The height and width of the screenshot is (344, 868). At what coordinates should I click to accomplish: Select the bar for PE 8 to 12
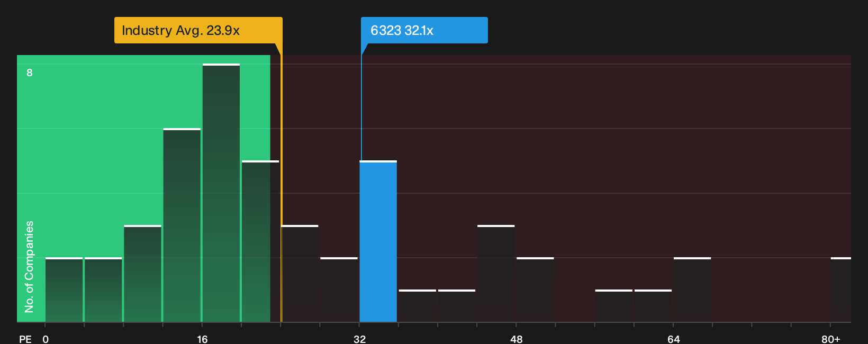coord(143,274)
